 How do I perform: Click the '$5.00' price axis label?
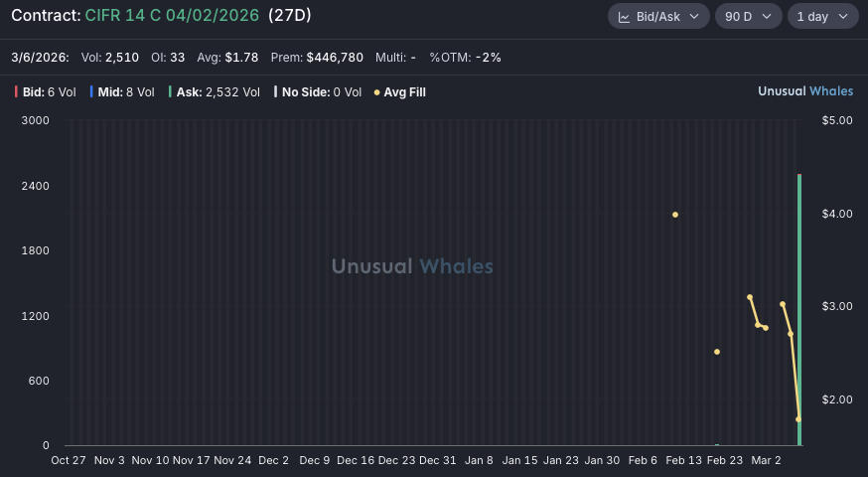pyautogui.click(x=837, y=120)
